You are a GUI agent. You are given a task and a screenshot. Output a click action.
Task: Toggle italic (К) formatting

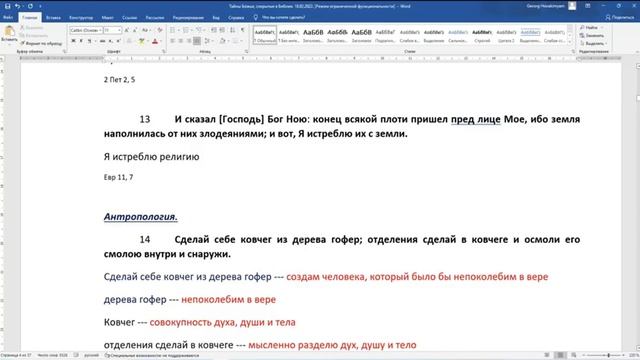[81, 41]
